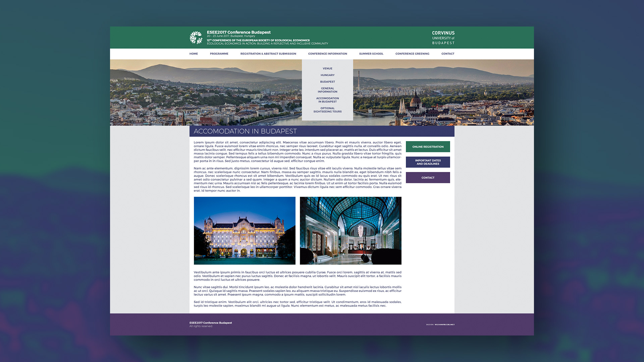Open the Home menu item
Viewport: 644px width, 362px height.
(194, 54)
